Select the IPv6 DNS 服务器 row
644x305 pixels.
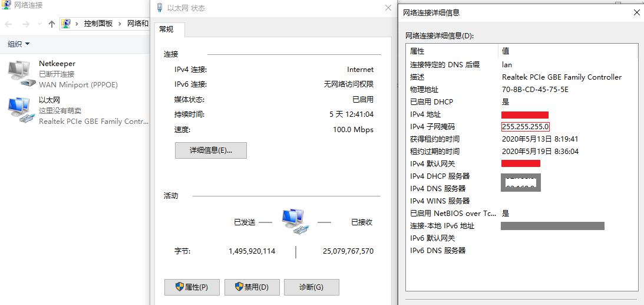tap(521, 250)
